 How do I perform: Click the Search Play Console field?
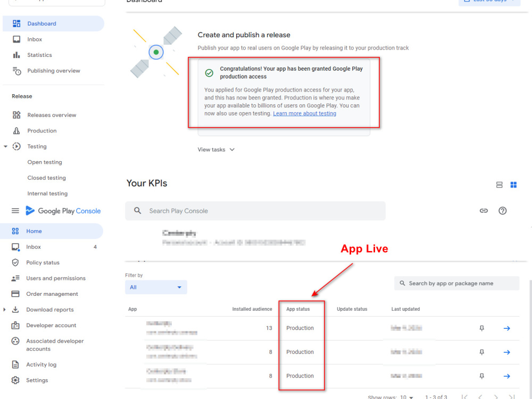click(255, 211)
